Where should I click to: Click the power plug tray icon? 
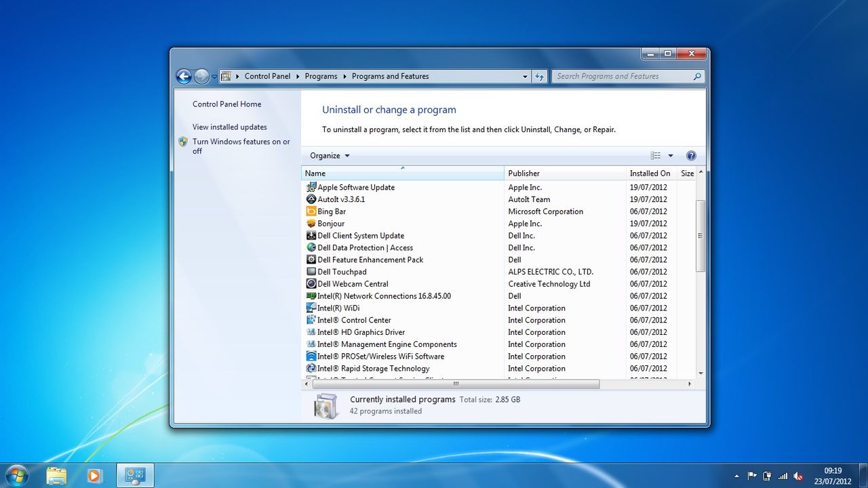click(x=768, y=476)
